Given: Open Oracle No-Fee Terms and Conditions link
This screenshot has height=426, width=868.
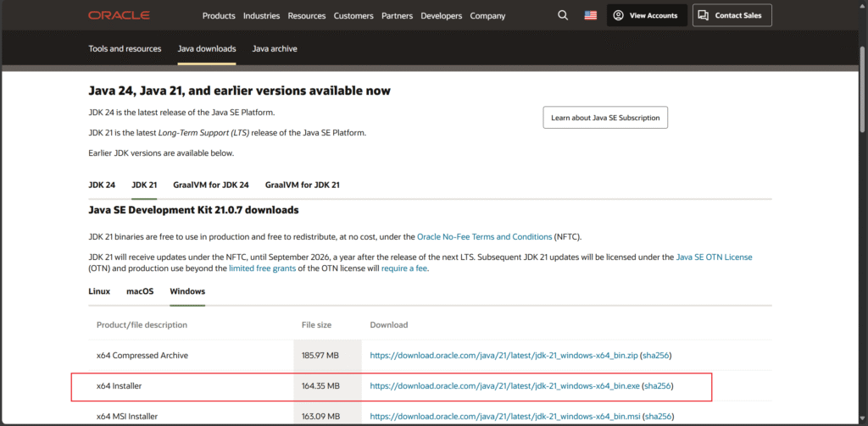Looking at the screenshot, I should click(x=484, y=237).
